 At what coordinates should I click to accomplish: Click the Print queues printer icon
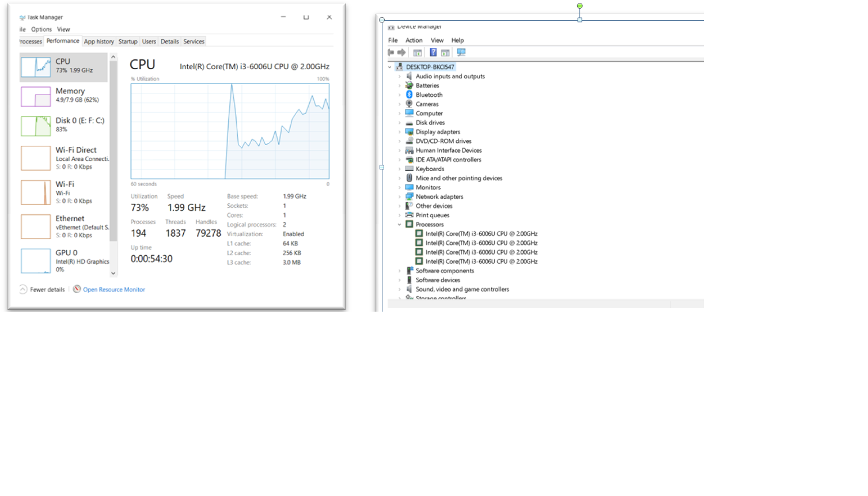[x=410, y=215]
